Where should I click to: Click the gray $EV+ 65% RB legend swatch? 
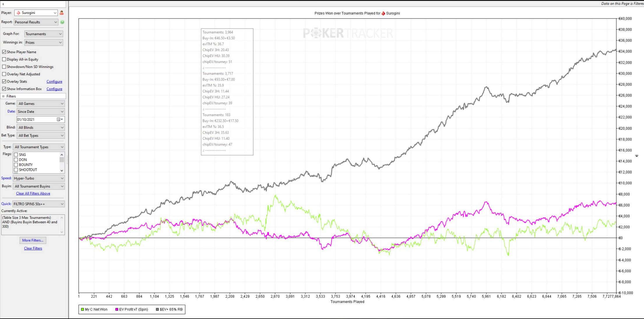(157, 309)
